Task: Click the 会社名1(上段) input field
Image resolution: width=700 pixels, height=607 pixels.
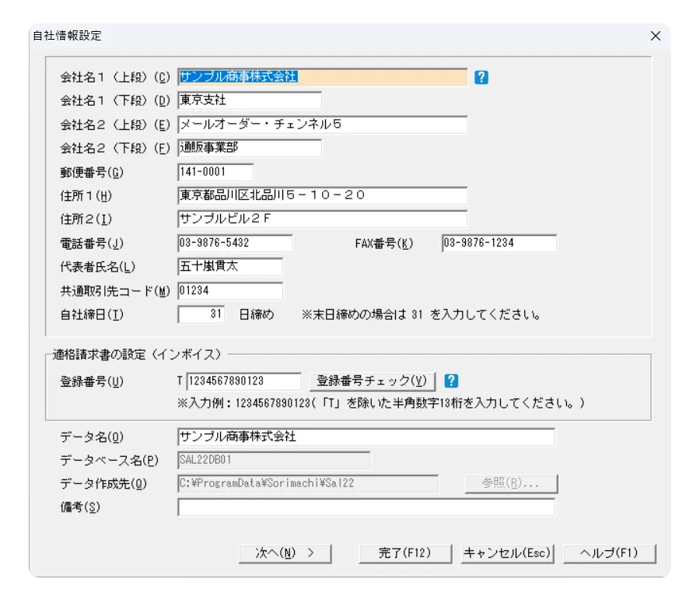Action: click(x=323, y=77)
